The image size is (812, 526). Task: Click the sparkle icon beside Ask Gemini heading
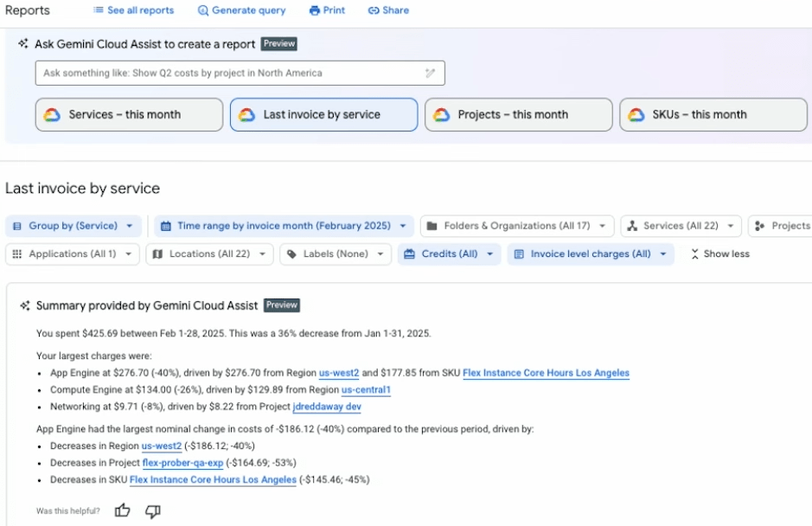[23, 44]
